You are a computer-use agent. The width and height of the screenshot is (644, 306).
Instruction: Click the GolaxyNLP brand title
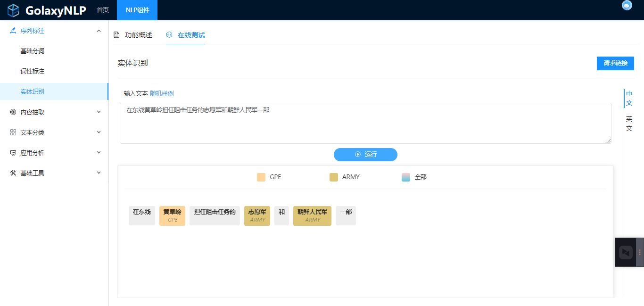pyautogui.click(x=56, y=10)
